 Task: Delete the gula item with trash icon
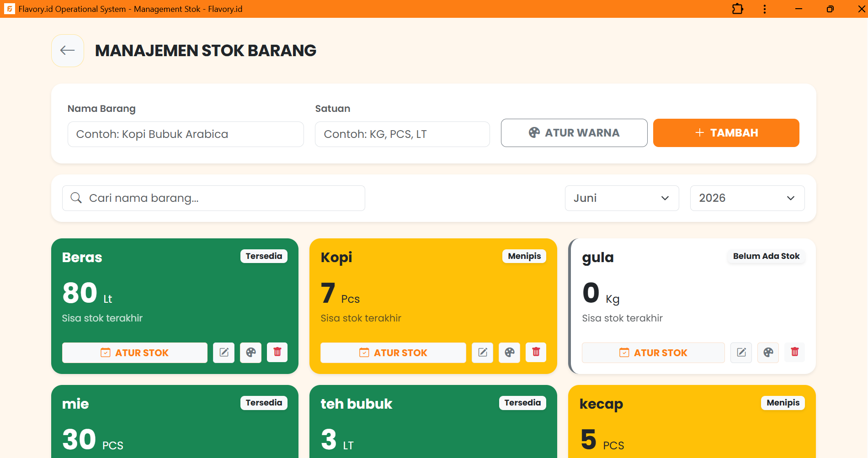click(x=795, y=353)
